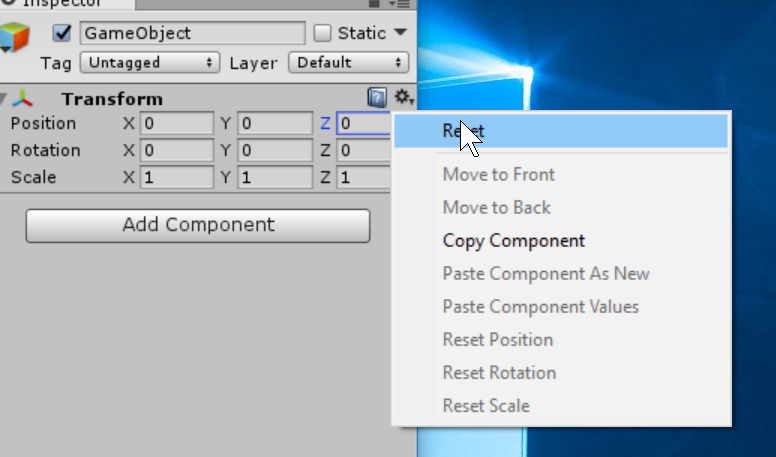776x457 pixels.
Task: Open the Tag dropdown showing Untagged
Action: pyautogui.click(x=149, y=62)
